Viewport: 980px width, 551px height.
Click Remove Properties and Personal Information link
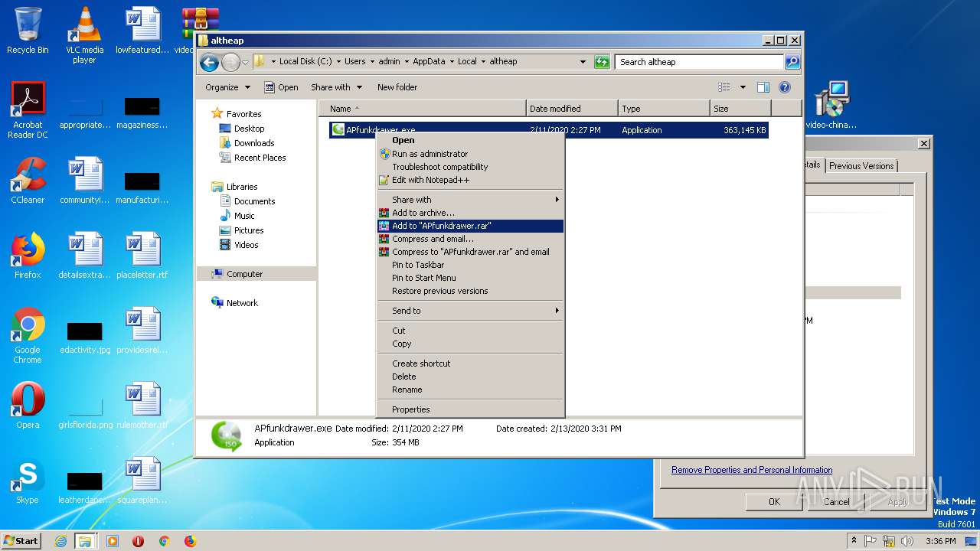(x=752, y=470)
